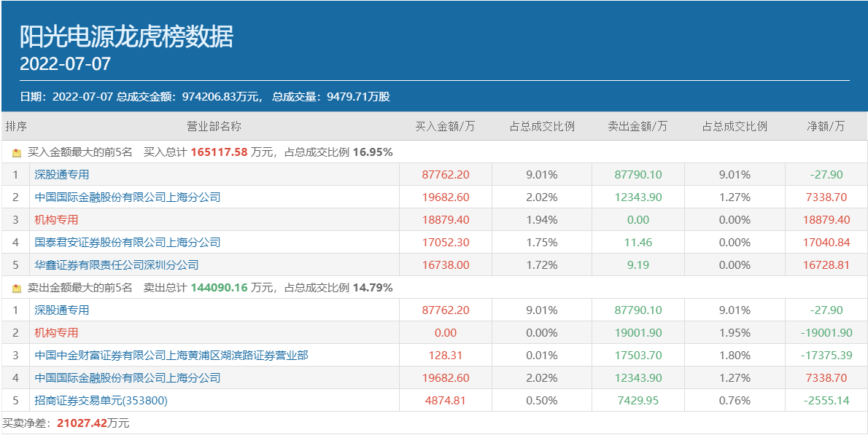Click the 净额/万 column header
The height and width of the screenshot is (435, 868).
826,126
